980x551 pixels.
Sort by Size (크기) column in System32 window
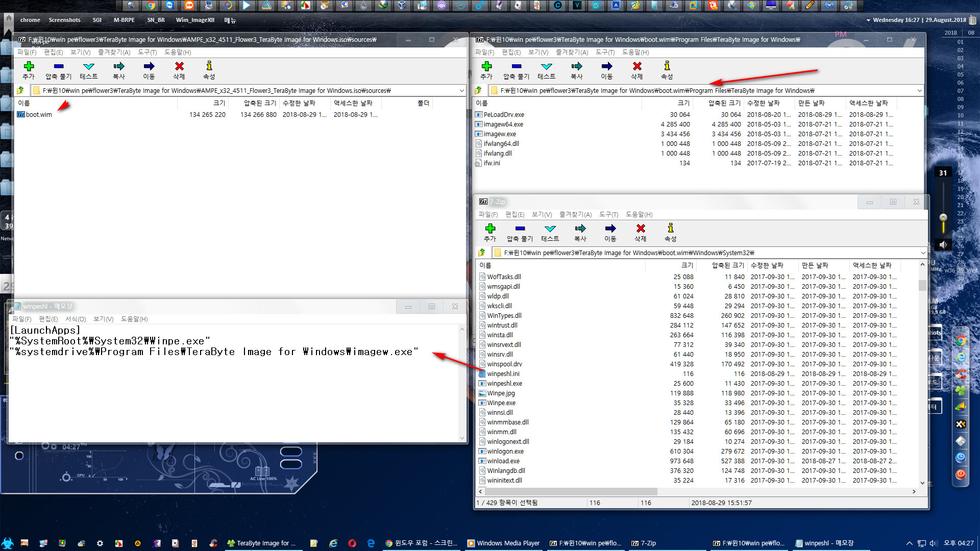[670, 265]
